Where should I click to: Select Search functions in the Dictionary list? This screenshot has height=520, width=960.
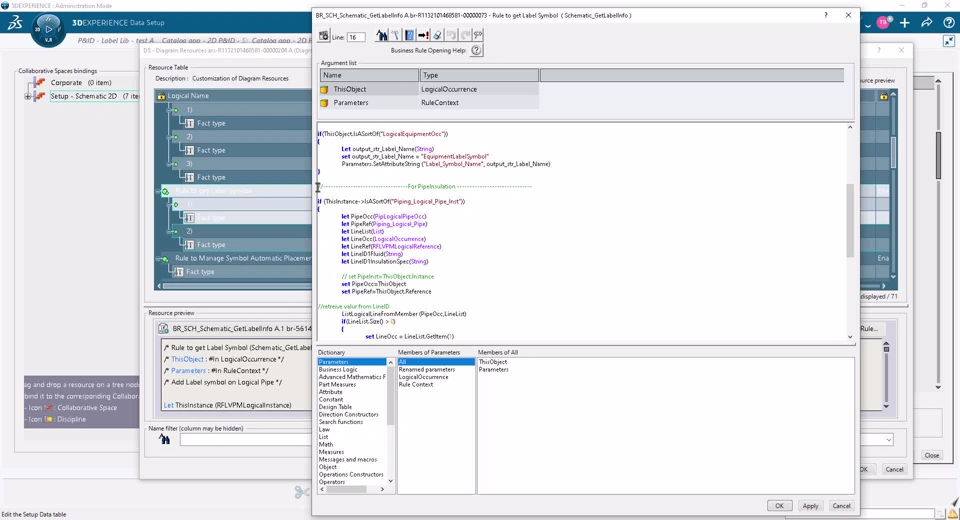click(340, 422)
